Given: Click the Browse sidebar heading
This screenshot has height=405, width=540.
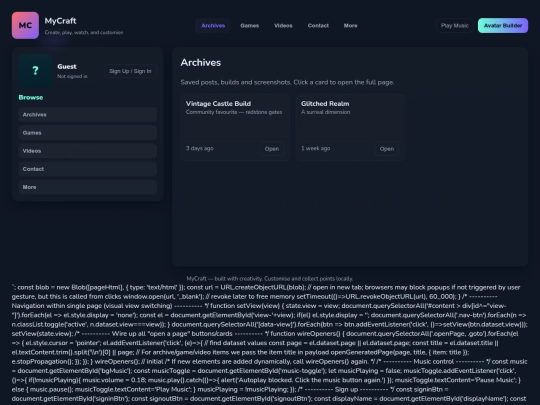Looking at the screenshot, I should (31, 97).
